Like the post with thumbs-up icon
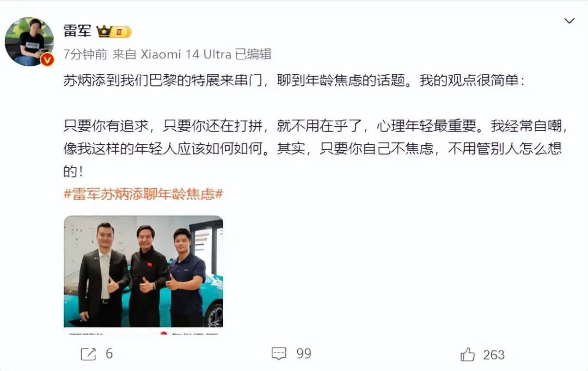The height and width of the screenshot is (371, 588). (467, 354)
